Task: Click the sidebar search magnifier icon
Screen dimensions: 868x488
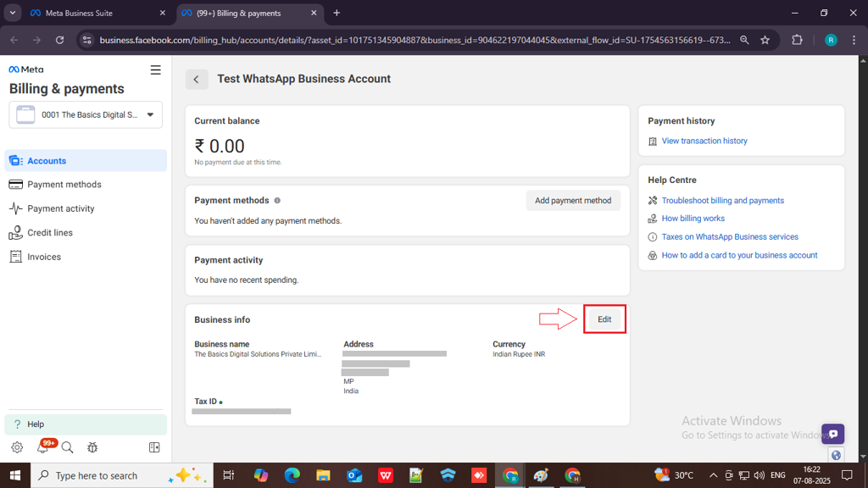Action: (x=68, y=447)
